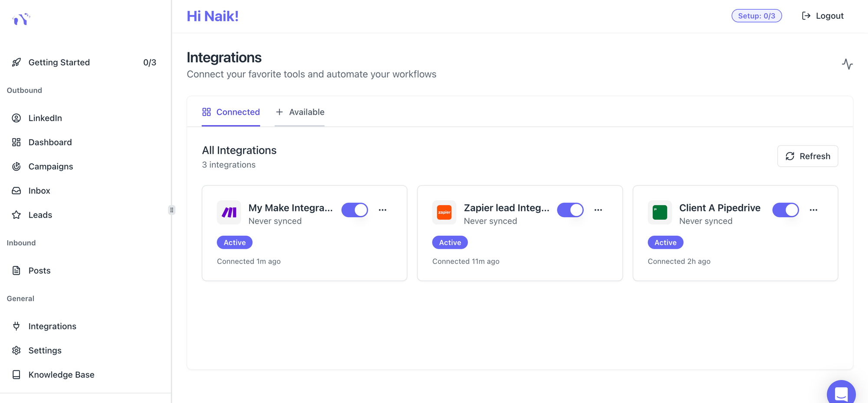Viewport: 868px width, 403px height.
Task: Toggle off Client A Pipedrive integration
Action: tap(785, 210)
